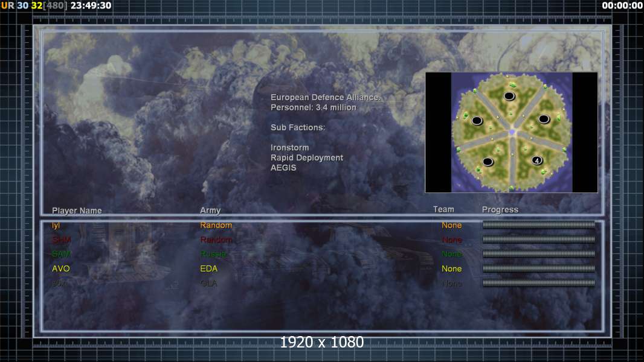Click the Team column header
The height and width of the screenshot is (362, 644).
coord(443,209)
